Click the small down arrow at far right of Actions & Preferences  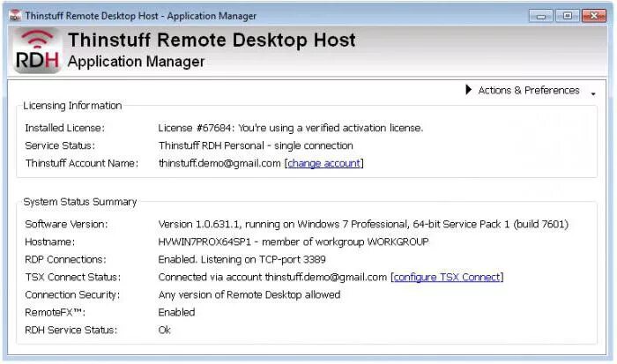tap(593, 93)
